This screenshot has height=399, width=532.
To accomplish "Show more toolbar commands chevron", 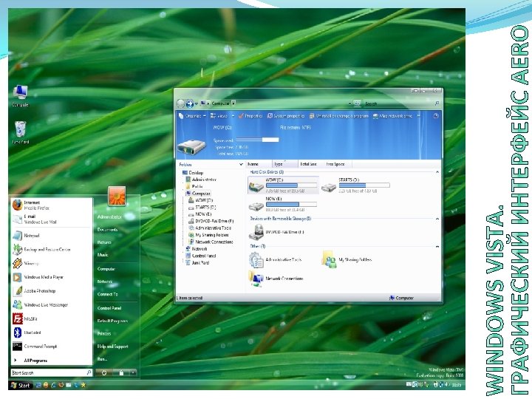I will [418, 116].
